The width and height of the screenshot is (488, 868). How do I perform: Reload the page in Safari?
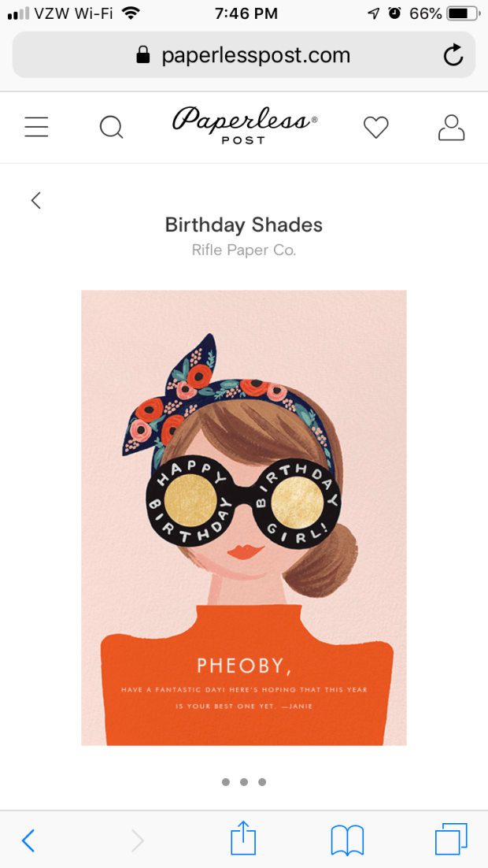453,54
